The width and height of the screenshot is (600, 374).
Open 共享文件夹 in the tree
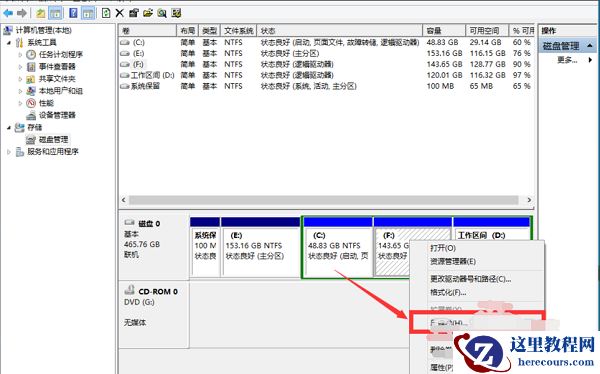(x=57, y=79)
